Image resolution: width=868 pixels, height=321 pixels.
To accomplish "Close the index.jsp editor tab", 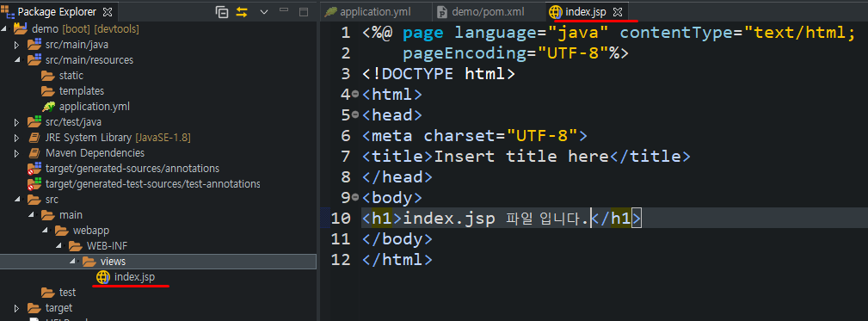I will click(x=619, y=12).
